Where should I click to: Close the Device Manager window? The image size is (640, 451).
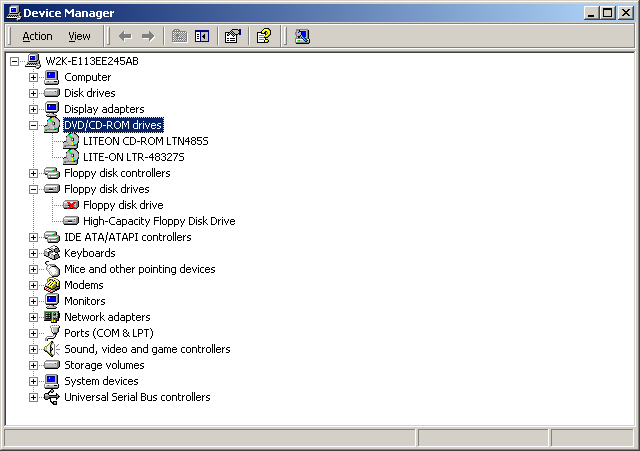click(626, 13)
